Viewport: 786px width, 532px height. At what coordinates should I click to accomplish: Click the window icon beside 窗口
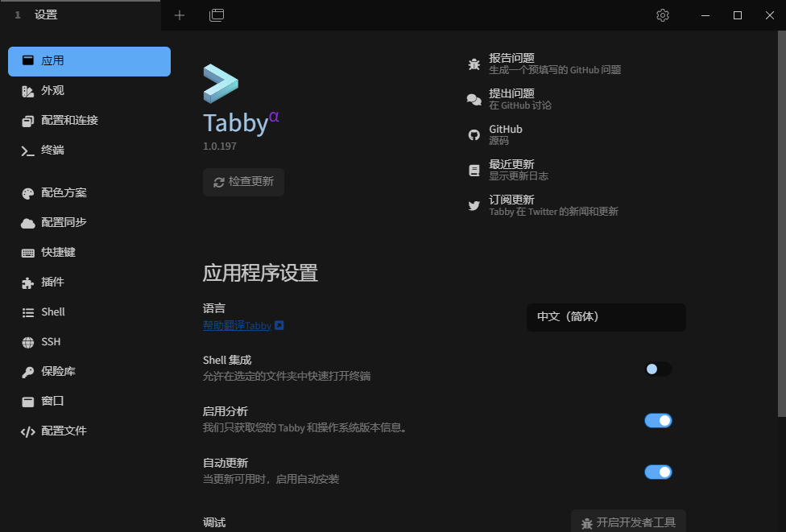(x=28, y=402)
